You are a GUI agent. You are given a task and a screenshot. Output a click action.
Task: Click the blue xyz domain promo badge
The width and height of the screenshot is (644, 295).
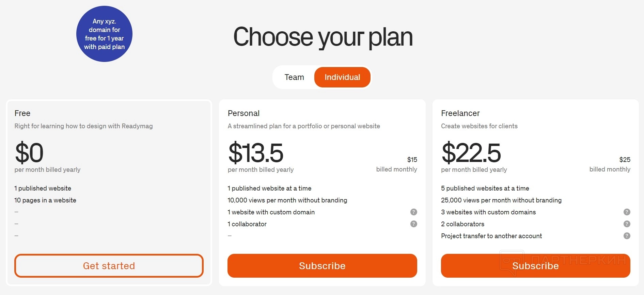click(104, 34)
